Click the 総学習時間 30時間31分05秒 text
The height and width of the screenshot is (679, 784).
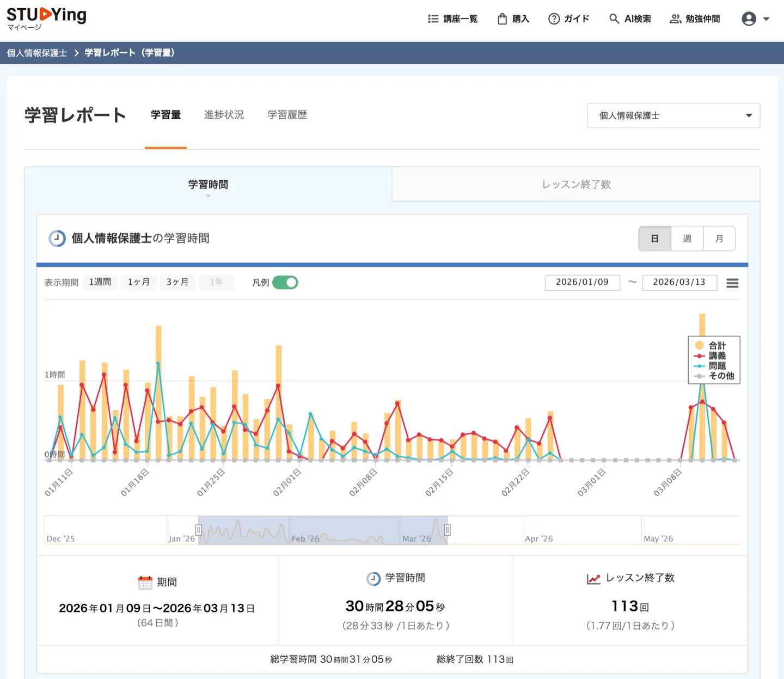coord(331,659)
